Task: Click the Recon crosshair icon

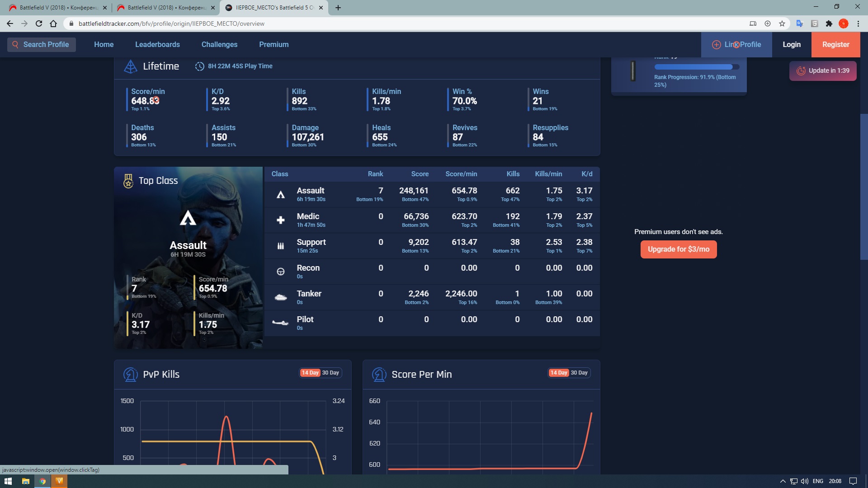Action: pyautogui.click(x=280, y=272)
